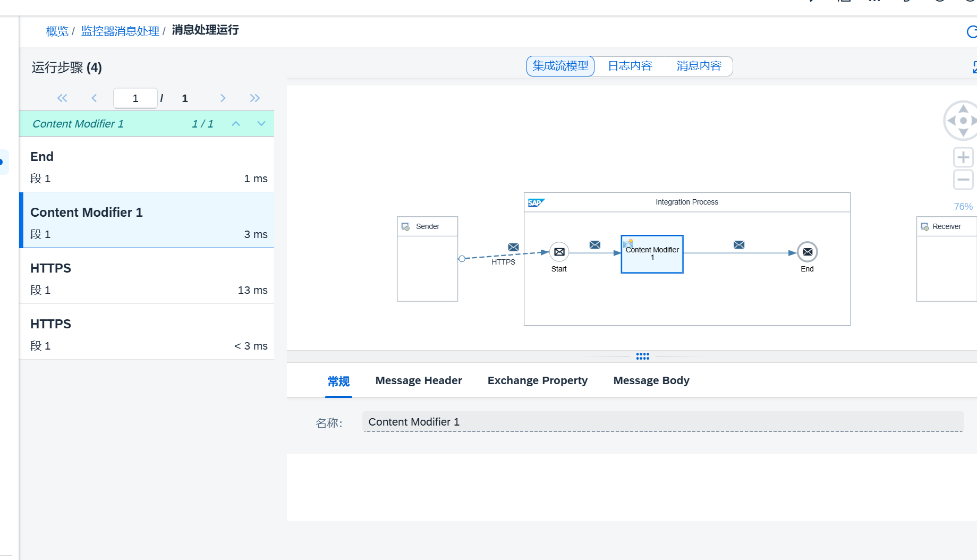
Task: Click the 监控器消息处理 breadcrumb link
Action: (x=120, y=31)
